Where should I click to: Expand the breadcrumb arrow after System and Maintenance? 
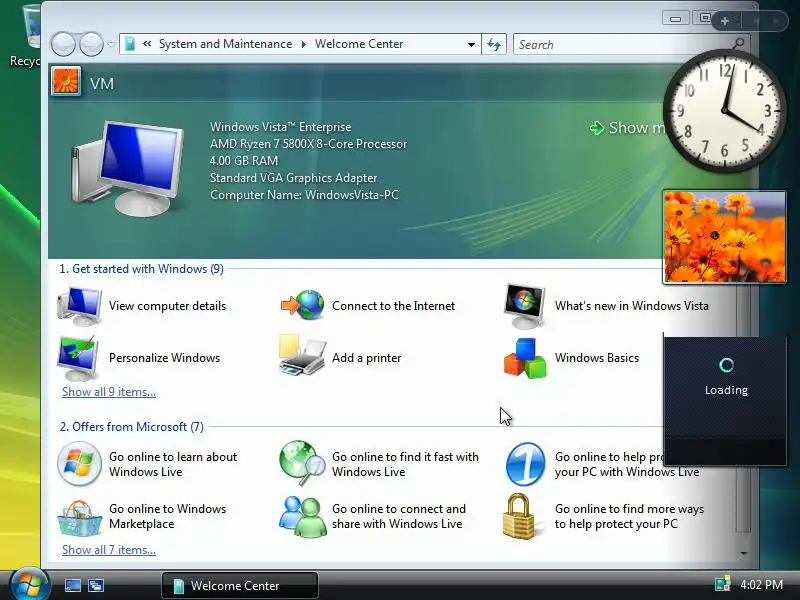coord(304,44)
